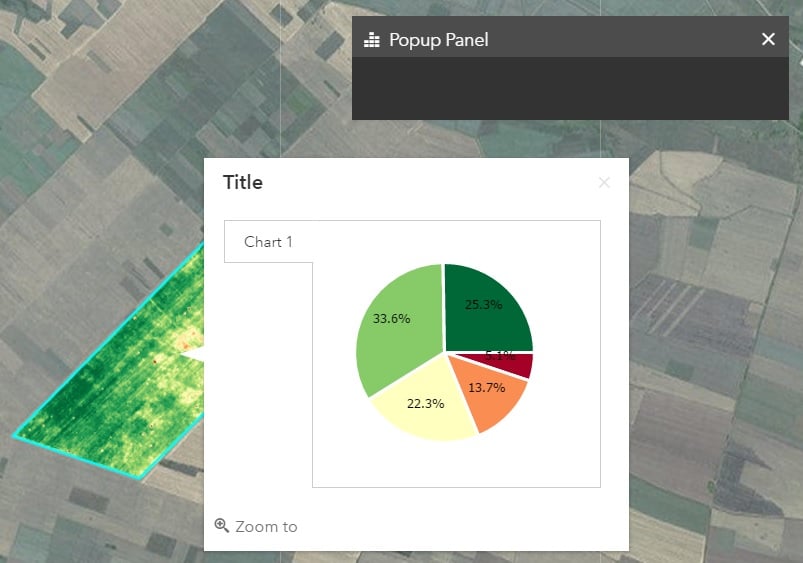Click the Zoom to link

coord(266,526)
